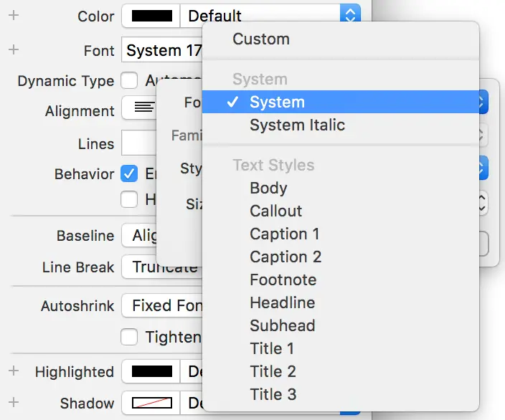Select System Italic in font menu
Image resolution: width=505 pixels, height=420 pixels.
click(297, 125)
